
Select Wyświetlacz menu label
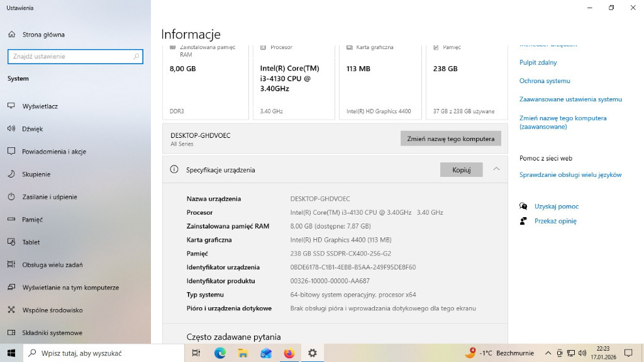pyautogui.click(x=40, y=106)
